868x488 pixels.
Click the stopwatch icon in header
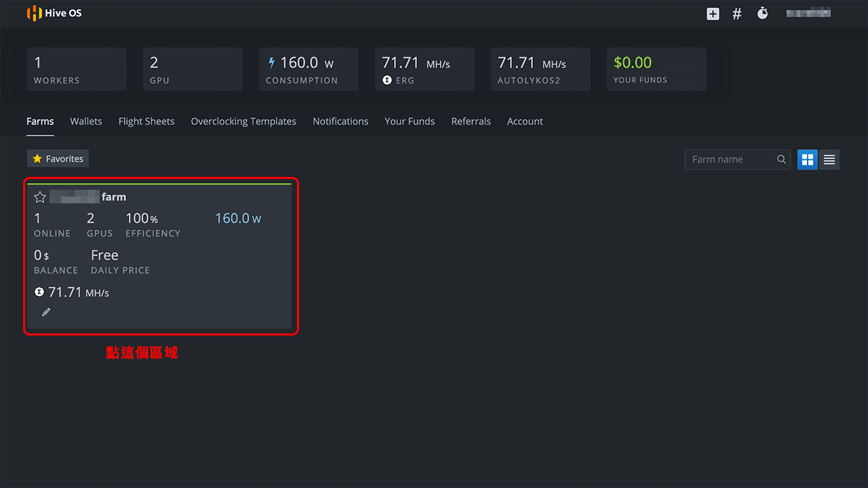tap(762, 14)
